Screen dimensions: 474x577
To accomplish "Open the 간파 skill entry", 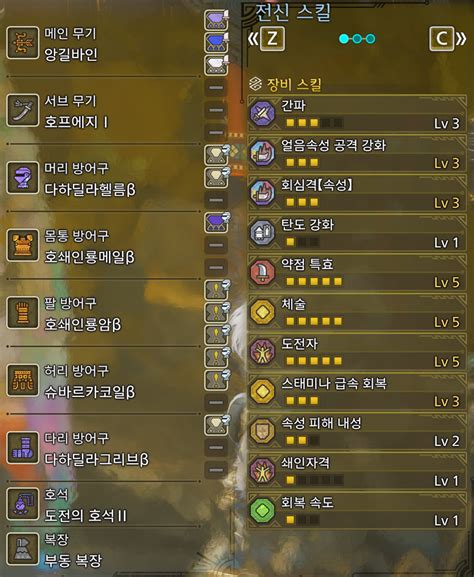I will click(357, 114).
